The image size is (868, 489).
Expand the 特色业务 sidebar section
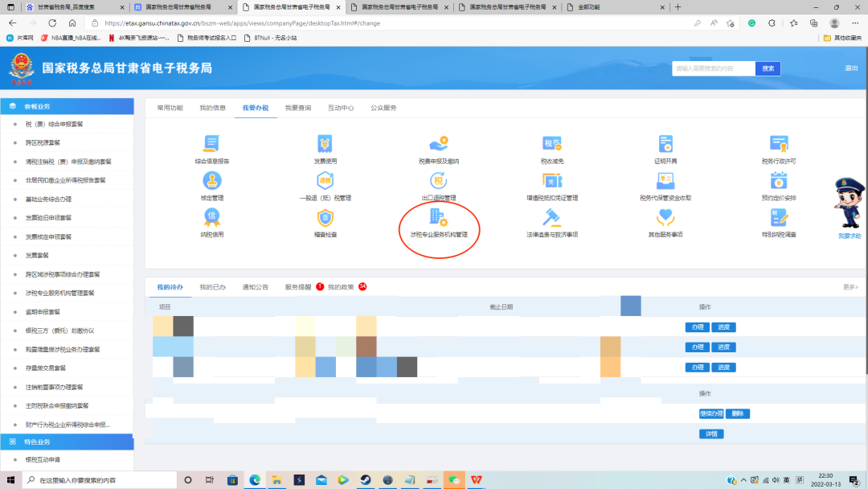(x=68, y=442)
